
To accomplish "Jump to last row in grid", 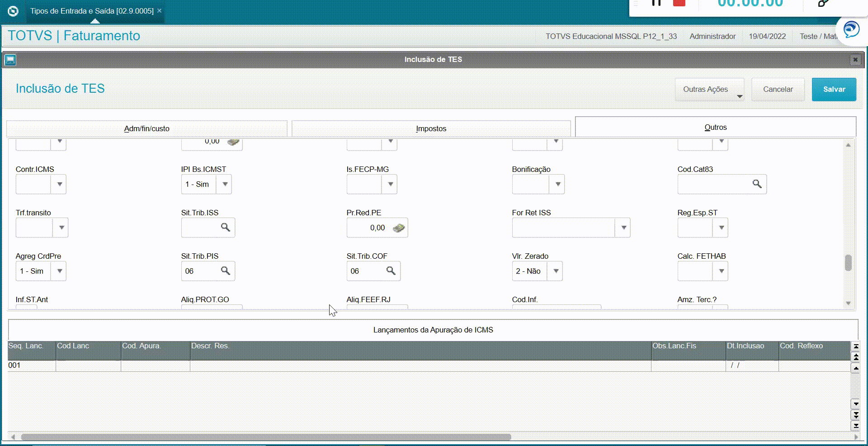I will pyautogui.click(x=855, y=426).
